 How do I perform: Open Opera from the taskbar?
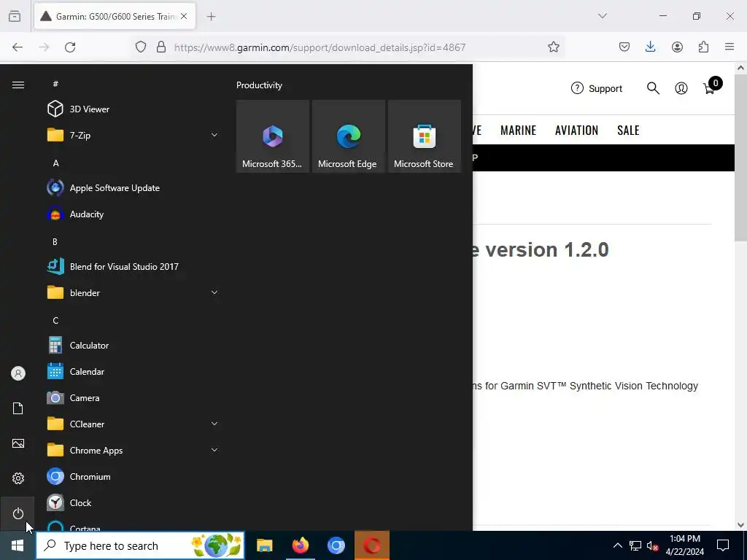point(372,545)
